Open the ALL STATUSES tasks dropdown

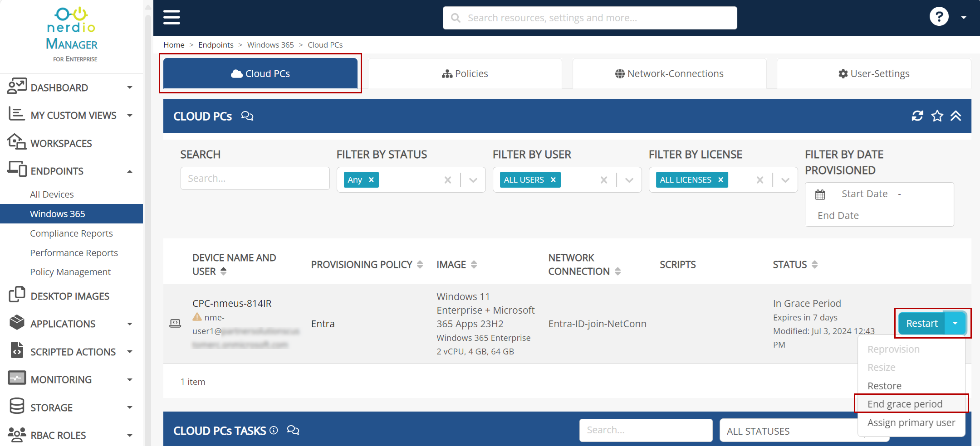pyautogui.click(x=804, y=431)
